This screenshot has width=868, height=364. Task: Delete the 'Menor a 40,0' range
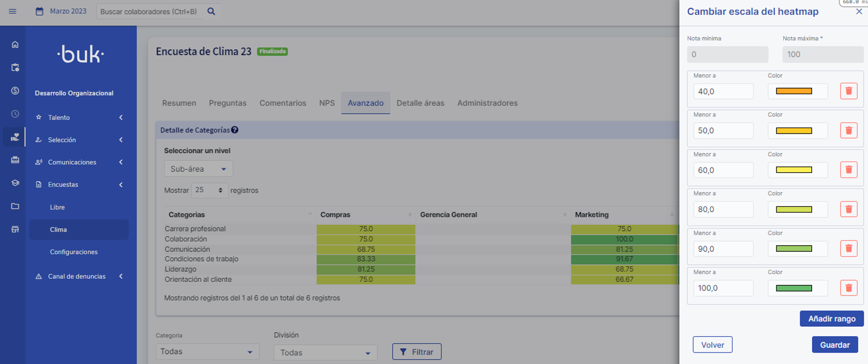tap(848, 91)
